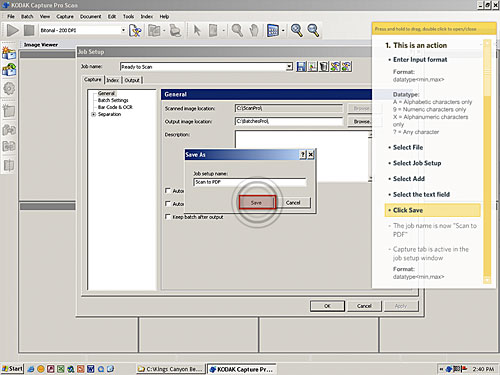Click the gear settings sidebar icon
The image size is (500, 375).
[9, 88]
